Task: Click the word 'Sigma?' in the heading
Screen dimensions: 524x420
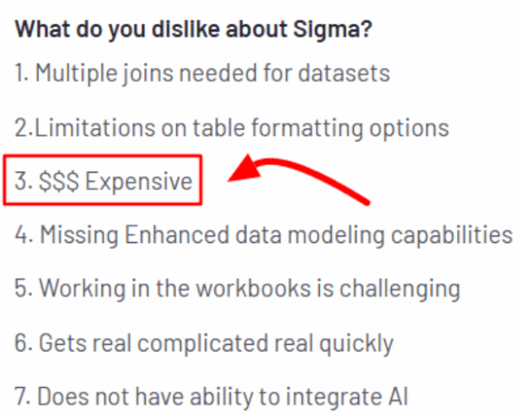Action: click(x=333, y=30)
